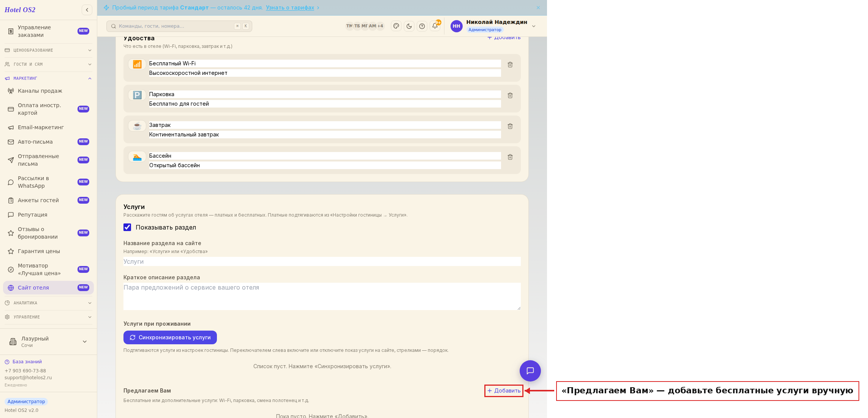Focus the Команды, гости, номера search field

coord(179,26)
